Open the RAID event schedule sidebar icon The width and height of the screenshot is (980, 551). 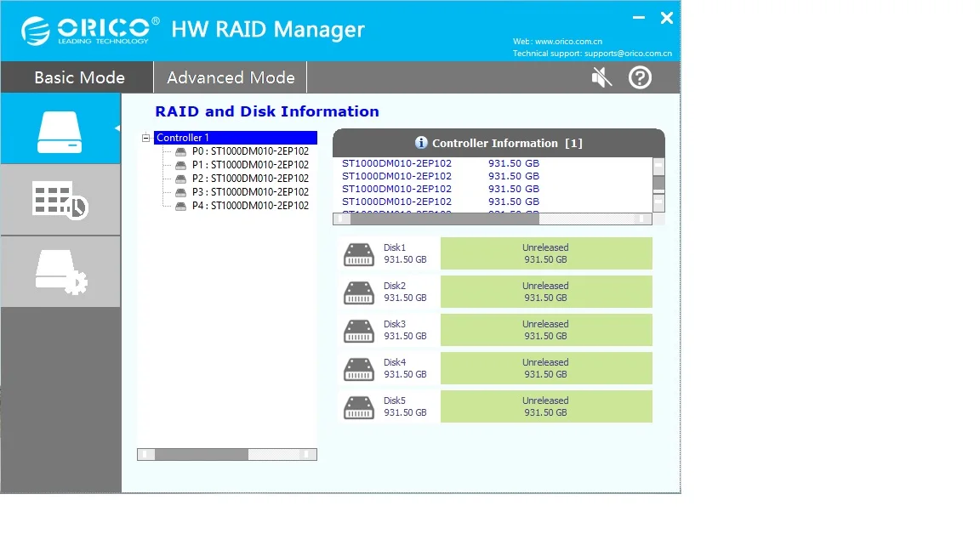[60, 200]
